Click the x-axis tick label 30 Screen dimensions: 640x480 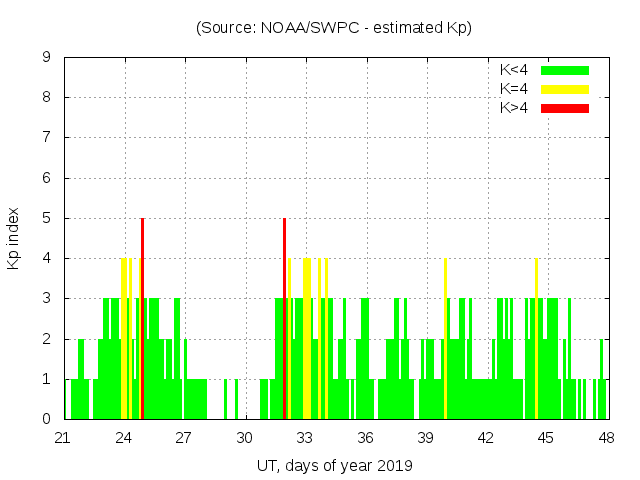tap(245, 437)
